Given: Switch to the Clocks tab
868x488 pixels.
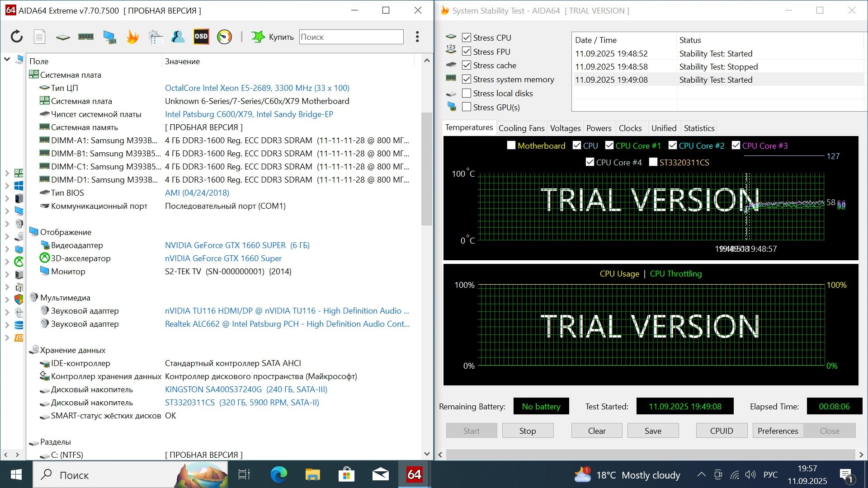Looking at the screenshot, I should coord(630,128).
